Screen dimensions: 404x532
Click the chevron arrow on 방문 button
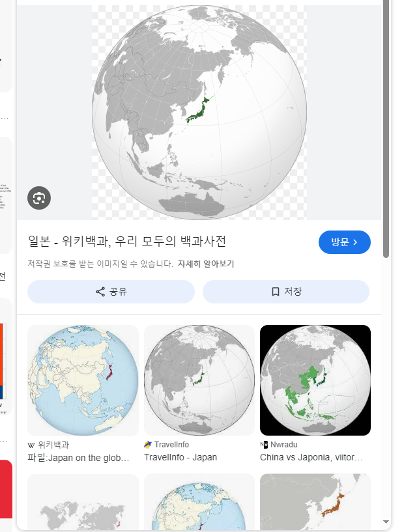(x=355, y=242)
